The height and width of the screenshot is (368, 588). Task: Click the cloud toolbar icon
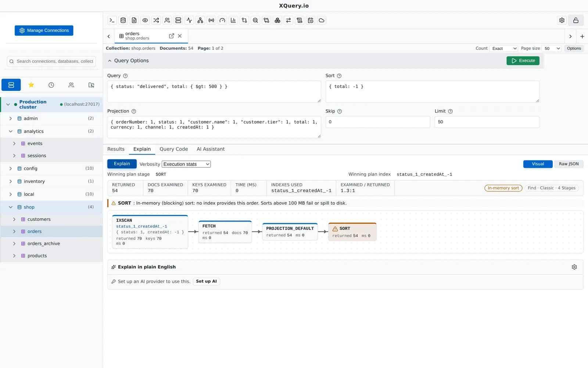click(322, 20)
